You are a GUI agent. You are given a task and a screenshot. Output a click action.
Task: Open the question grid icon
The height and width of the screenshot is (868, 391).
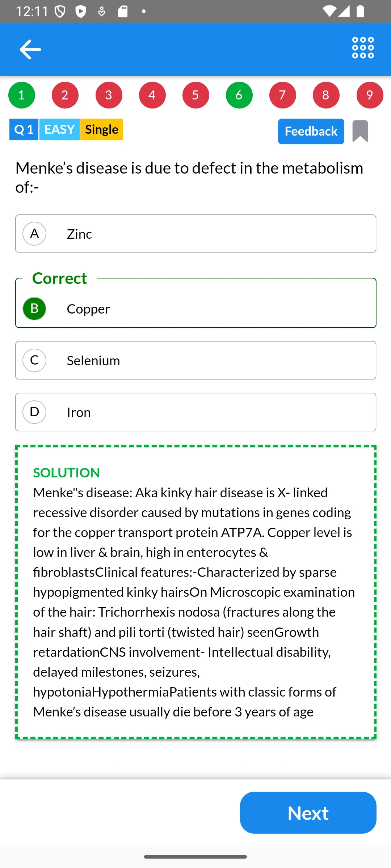tap(363, 48)
